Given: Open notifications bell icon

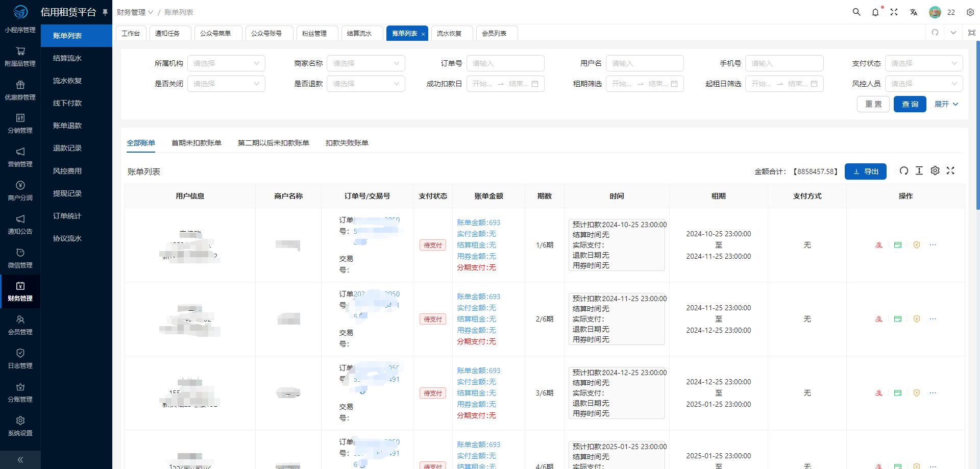Looking at the screenshot, I should [x=875, y=12].
